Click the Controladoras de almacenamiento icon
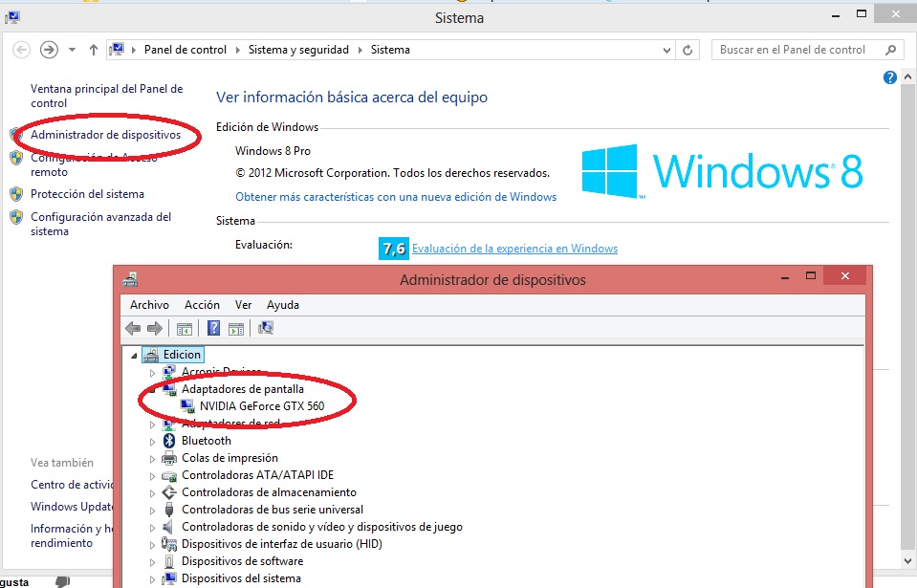This screenshot has height=588, width=917. pyautogui.click(x=169, y=492)
